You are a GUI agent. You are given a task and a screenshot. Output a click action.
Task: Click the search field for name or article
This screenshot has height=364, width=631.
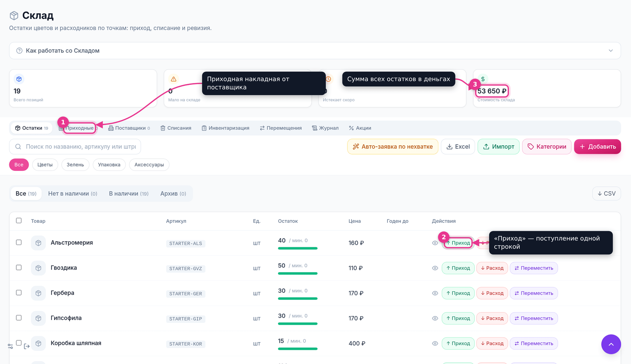point(75,146)
